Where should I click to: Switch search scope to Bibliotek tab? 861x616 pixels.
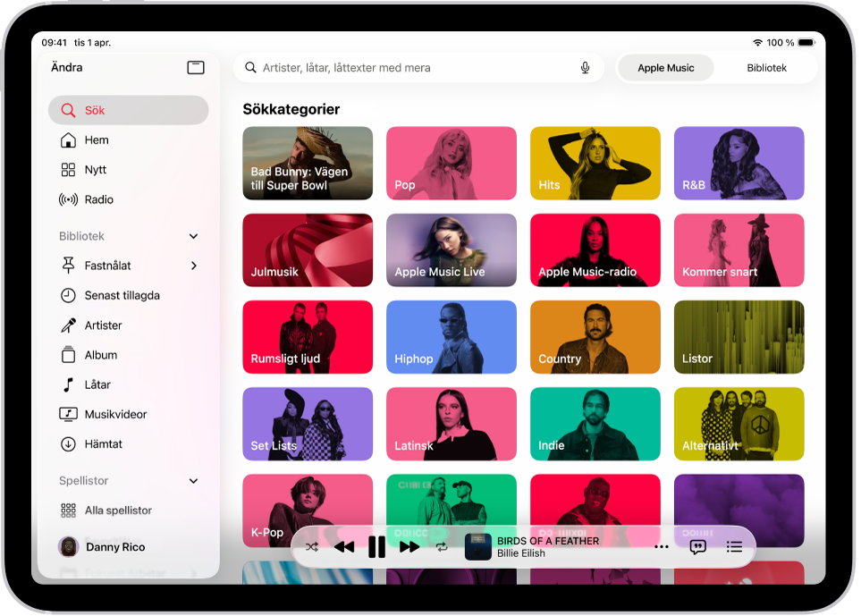(x=766, y=68)
